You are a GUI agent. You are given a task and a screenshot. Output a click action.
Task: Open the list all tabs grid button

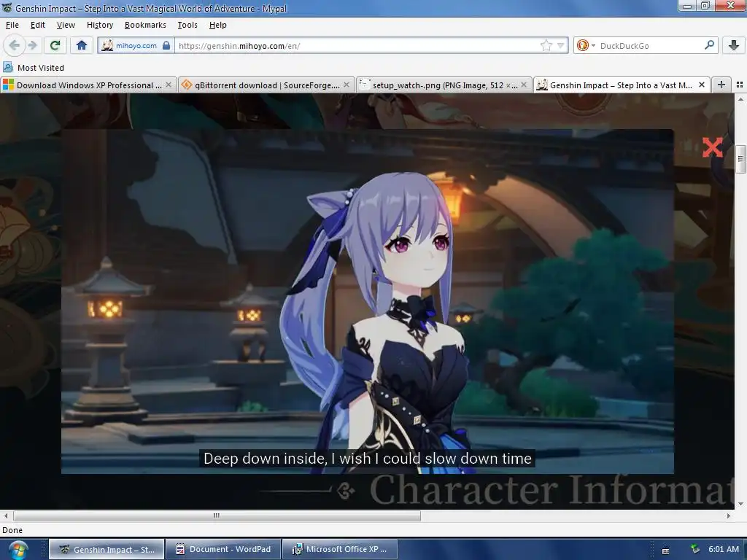(740, 85)
